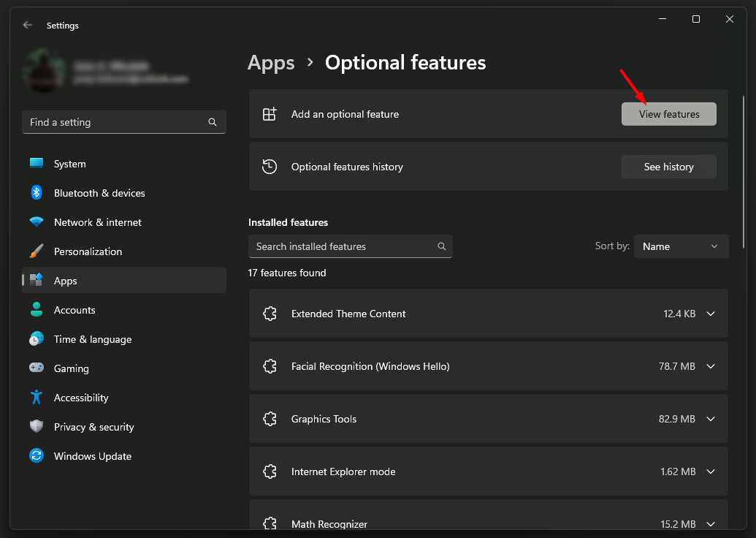This screenshot has width=756, height=538.
Task: Go to Network & internet settings
Action: (124, 222)
